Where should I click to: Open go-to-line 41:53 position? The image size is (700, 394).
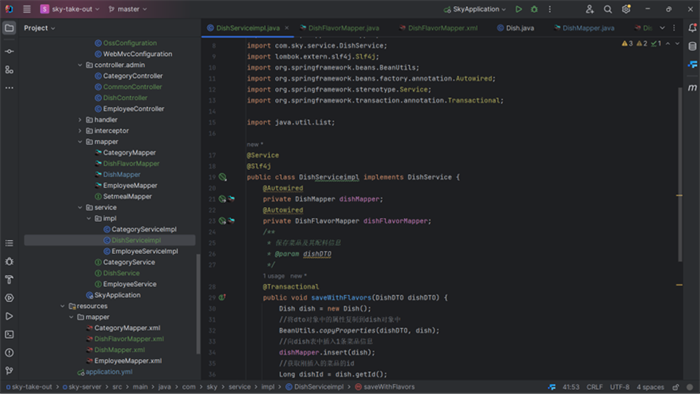(571, 387)
